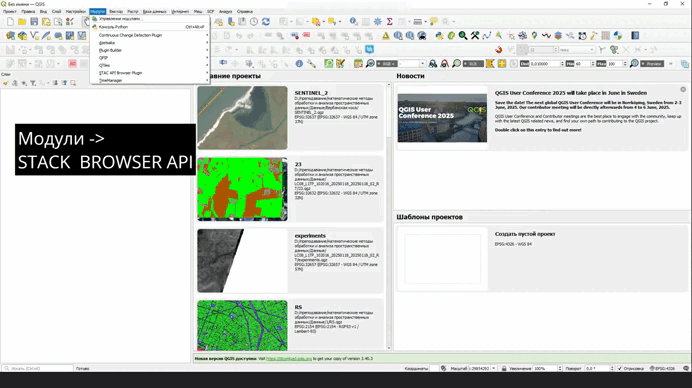Select Консоль Python menu entry
The width and height of the screenshot is (692, 388).
pos(150,27)
